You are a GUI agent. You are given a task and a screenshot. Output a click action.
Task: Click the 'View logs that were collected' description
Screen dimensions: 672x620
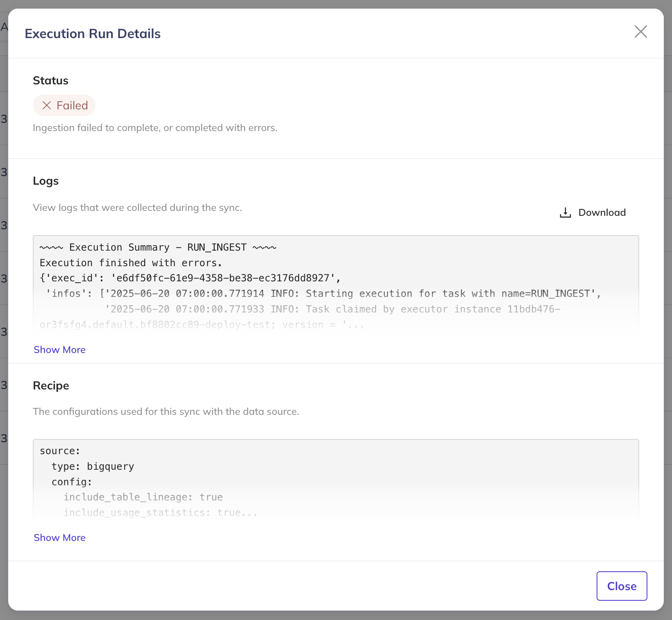pyautogui.click(x=137, y=208)
